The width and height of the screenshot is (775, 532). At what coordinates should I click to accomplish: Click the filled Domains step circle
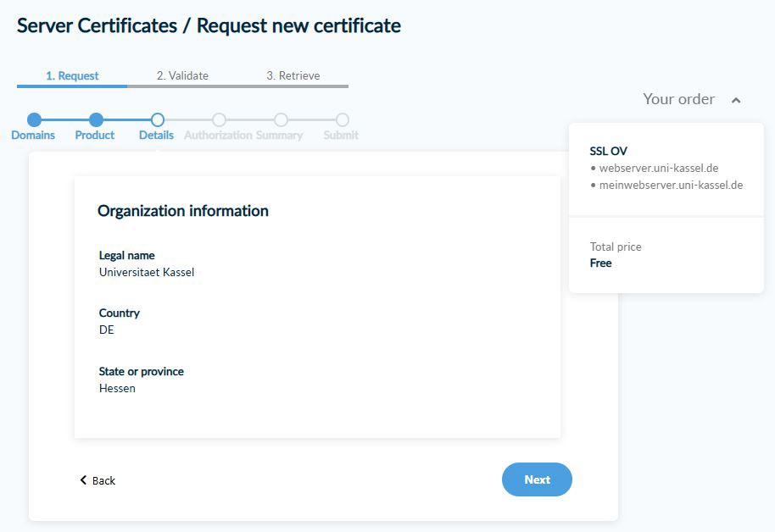pyautogui.click(x=34, y=120)
